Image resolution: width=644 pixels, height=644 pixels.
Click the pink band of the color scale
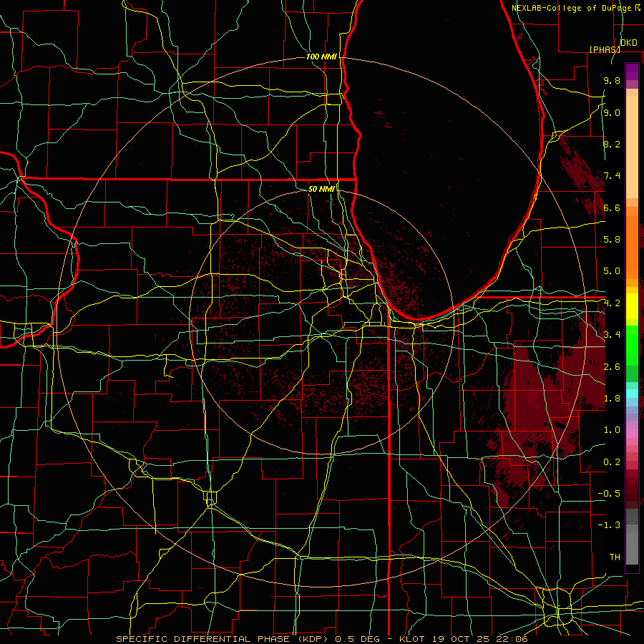point(632,434)
